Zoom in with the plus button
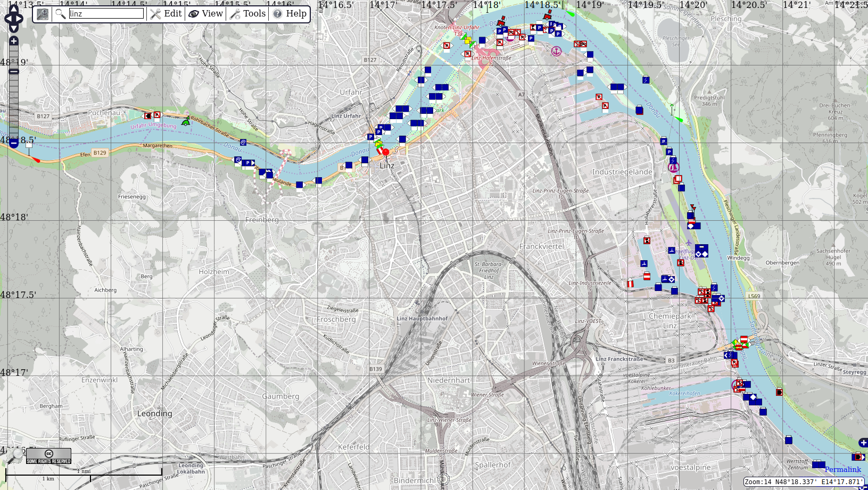This screenshot has height=490, width=868. pos(14,41)
